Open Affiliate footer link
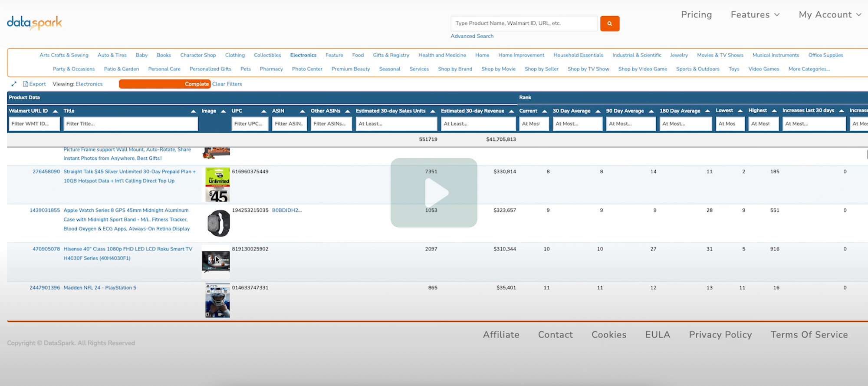868x386 pixels. pos(501,335)
